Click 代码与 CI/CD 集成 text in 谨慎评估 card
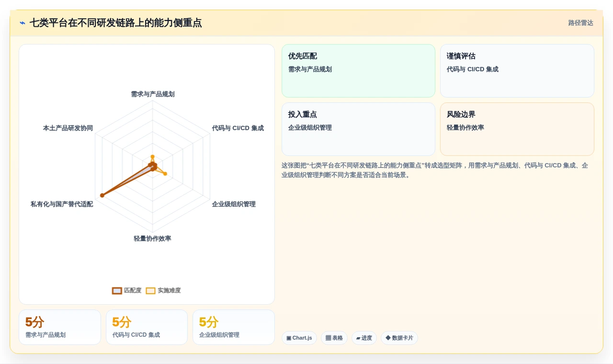Screen dimensions: 613x364 point(473,69)
